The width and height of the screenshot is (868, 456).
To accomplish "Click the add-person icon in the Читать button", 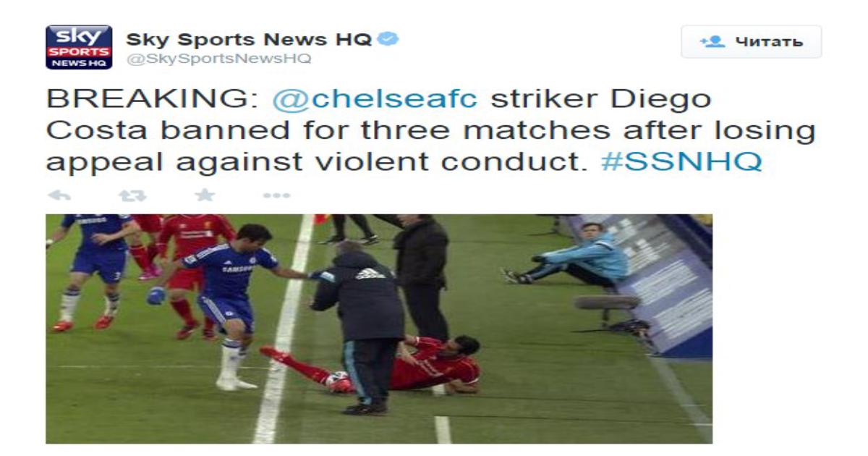I will tap(712, 41).
